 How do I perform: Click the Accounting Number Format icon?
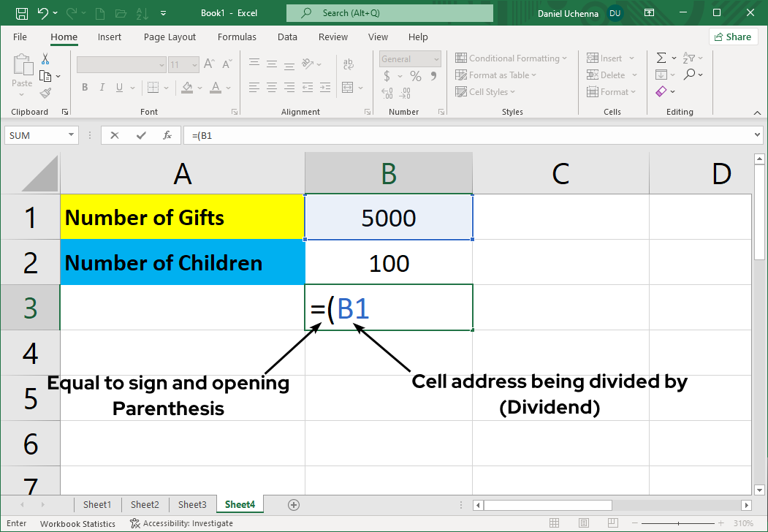(387, 75)
